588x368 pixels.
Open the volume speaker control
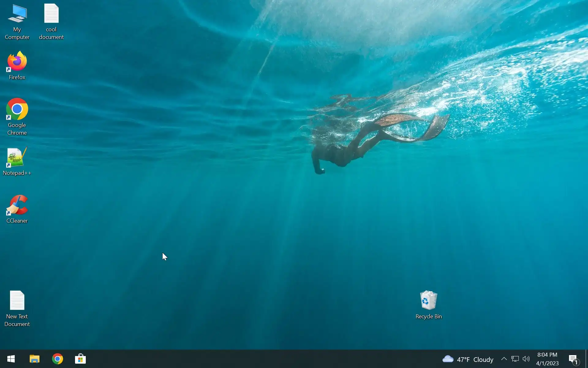point(526,359)
